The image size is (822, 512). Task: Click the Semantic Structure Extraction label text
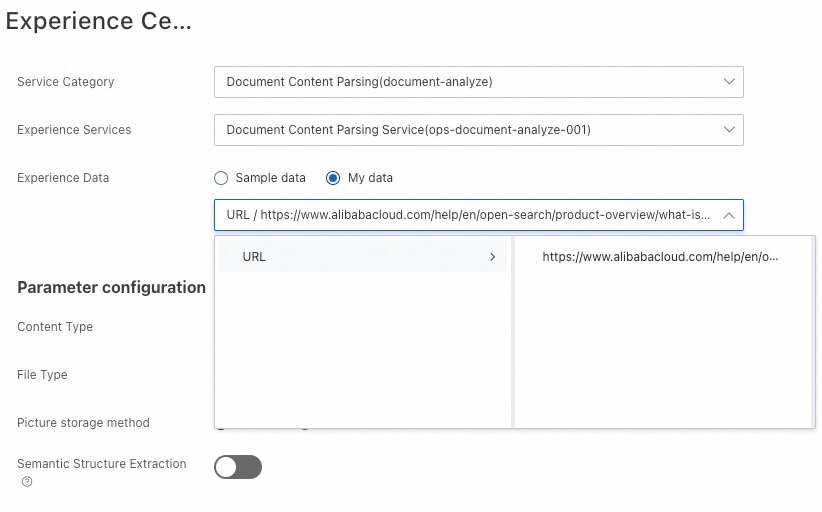pos(101,464)
